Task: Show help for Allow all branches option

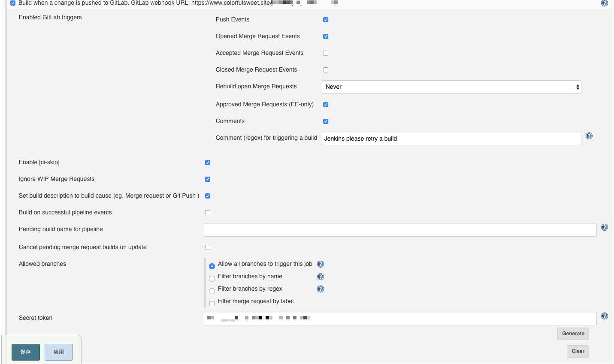Action: pos(320,264)
